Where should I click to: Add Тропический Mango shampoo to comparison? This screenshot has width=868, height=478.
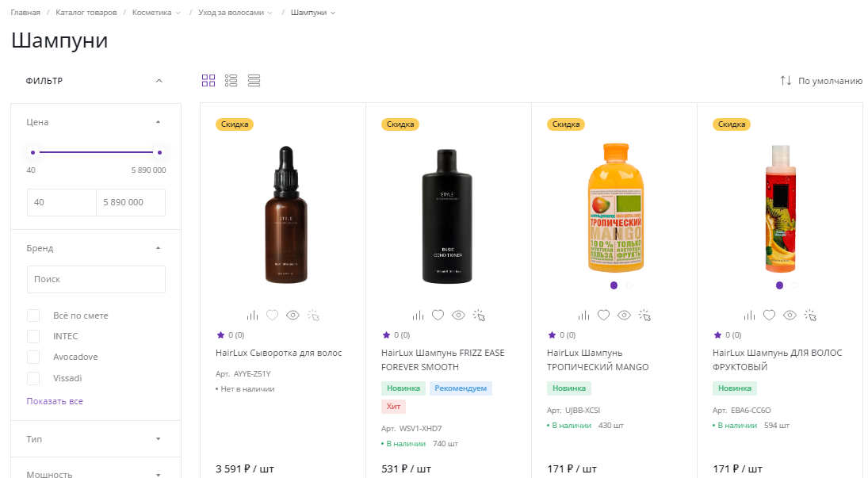[x=583, y=315]
